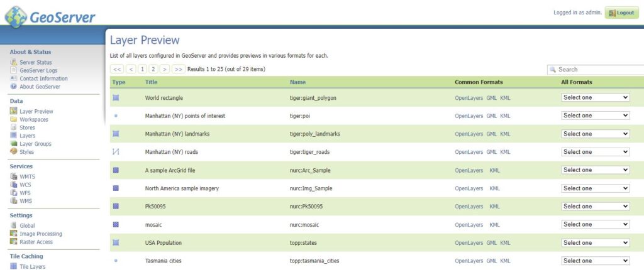Open All Formats dropdown for nurc:Arc_Sample
This screenshot has height=270, width=644.
[596, 170]
